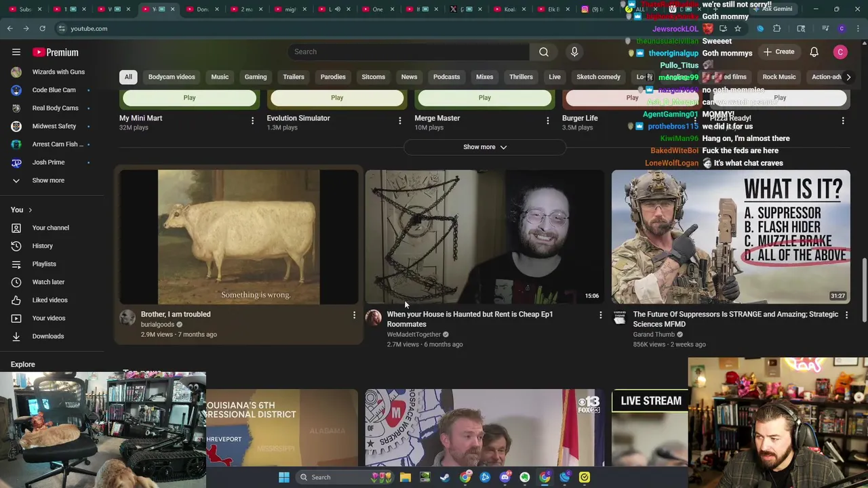
Task: Open Your videos in the sidebar
Action: pos(52,318)
